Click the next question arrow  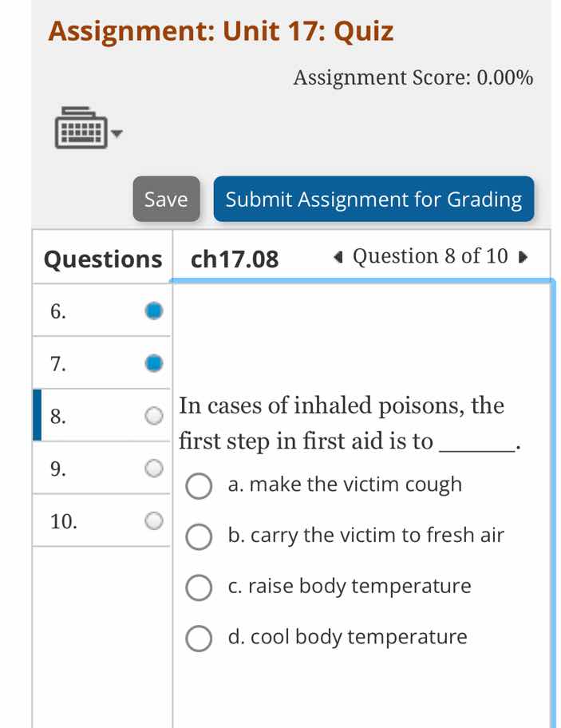(523, 257)
